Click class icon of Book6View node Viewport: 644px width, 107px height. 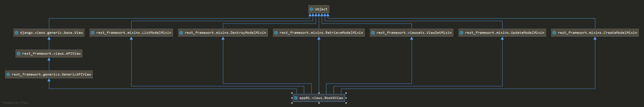[x=296, y=98]
